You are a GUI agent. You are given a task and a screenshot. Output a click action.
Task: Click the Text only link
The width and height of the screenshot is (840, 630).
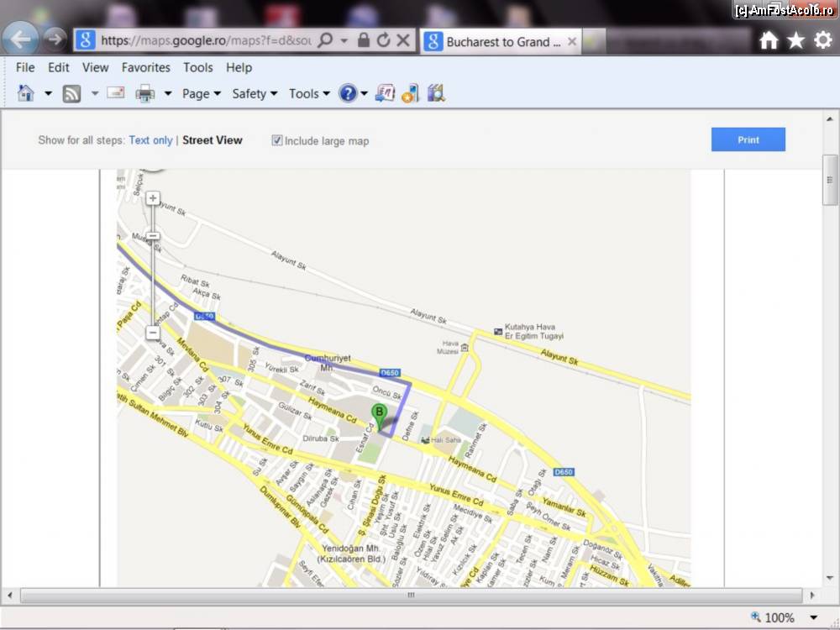click(x=150, y=140)
